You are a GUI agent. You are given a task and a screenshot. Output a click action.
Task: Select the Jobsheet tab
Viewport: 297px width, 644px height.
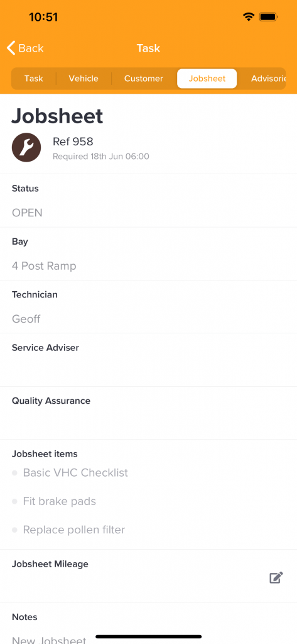tap(207, 79)
